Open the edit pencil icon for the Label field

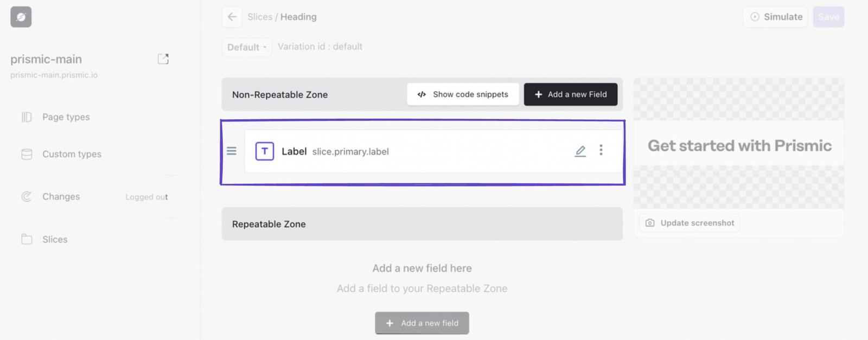pyautogui.click(x=580, y=151)
